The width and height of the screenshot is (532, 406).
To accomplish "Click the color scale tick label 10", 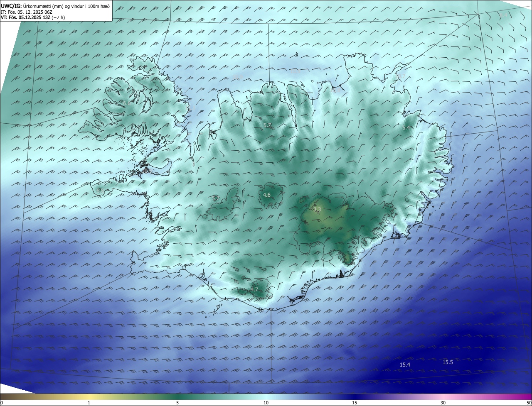I will [266, 403].
